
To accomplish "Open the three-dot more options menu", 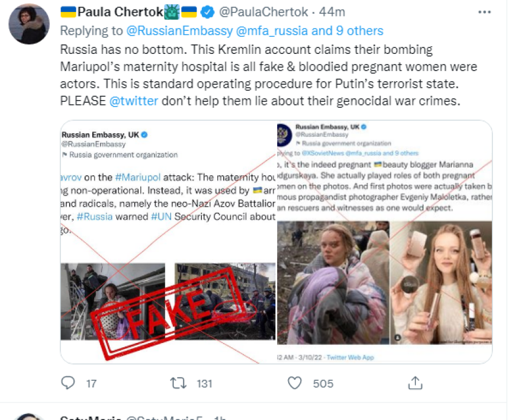I will click(x=484, y=12).
